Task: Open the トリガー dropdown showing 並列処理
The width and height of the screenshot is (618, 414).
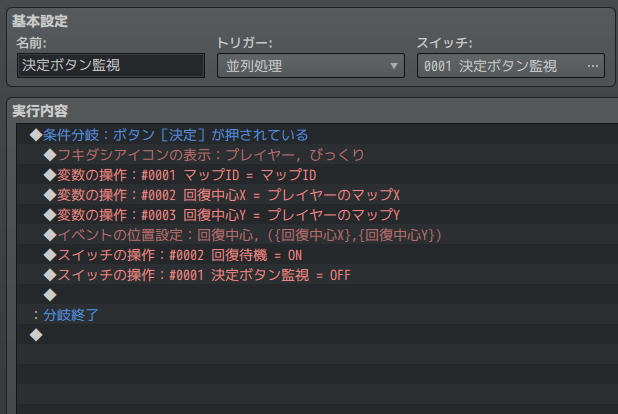Action: (x=311, y=65)
